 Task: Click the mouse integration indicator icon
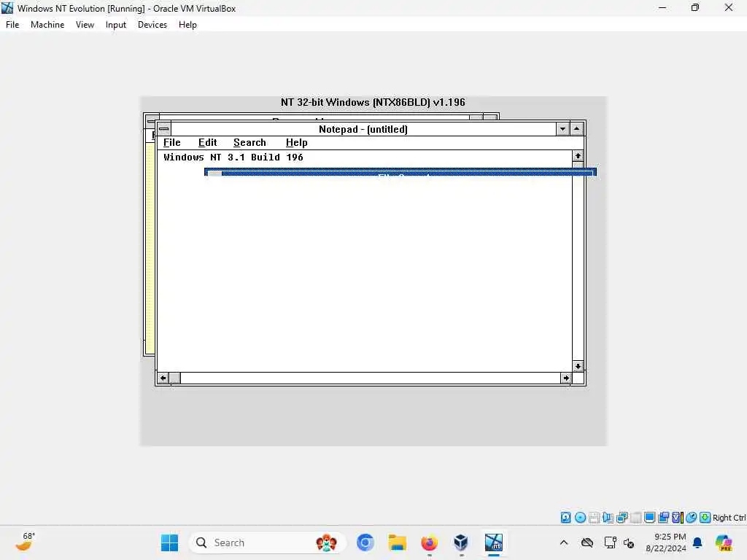(x=692, y=518)
